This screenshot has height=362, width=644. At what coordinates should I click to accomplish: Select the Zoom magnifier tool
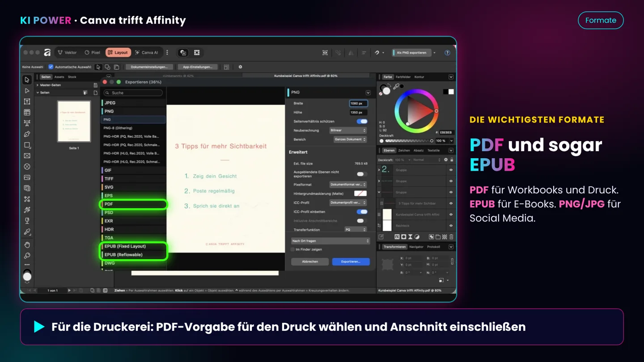(x=27, y=256)
